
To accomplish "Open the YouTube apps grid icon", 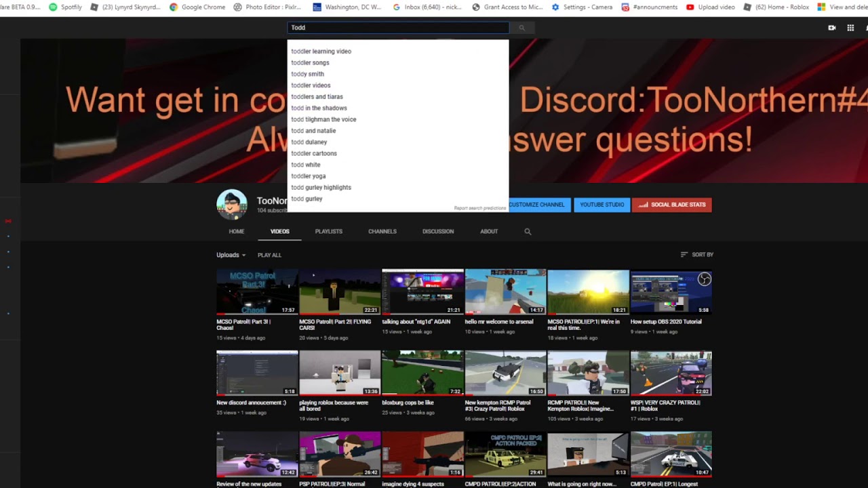I will [850, 28].
